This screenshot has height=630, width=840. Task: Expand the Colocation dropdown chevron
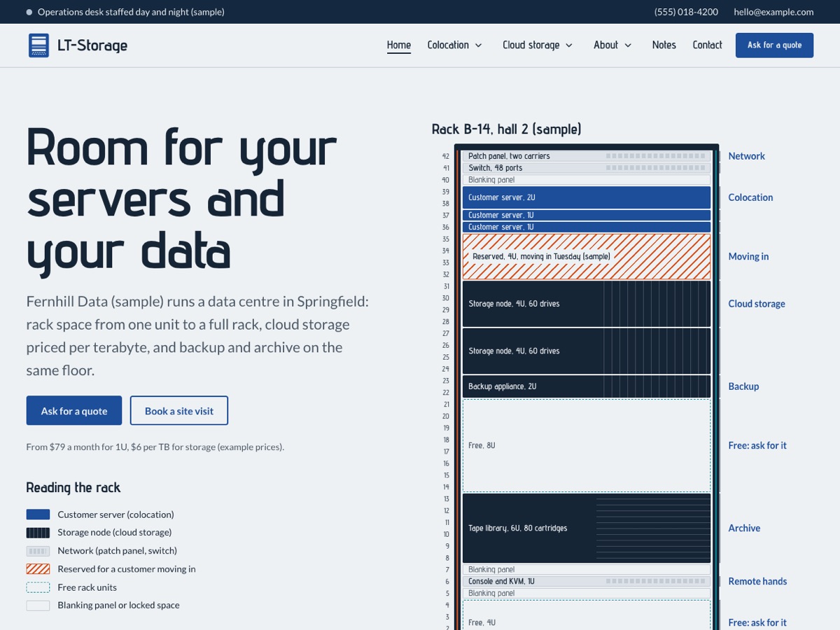coord(479,45)
